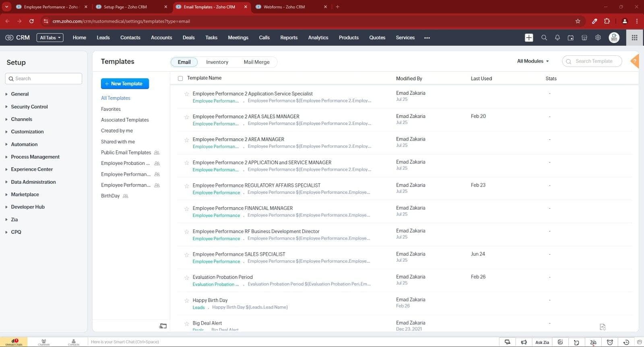Tick the select-all Template Name checkbox
The image size is (644, 347).
(180, 79)
